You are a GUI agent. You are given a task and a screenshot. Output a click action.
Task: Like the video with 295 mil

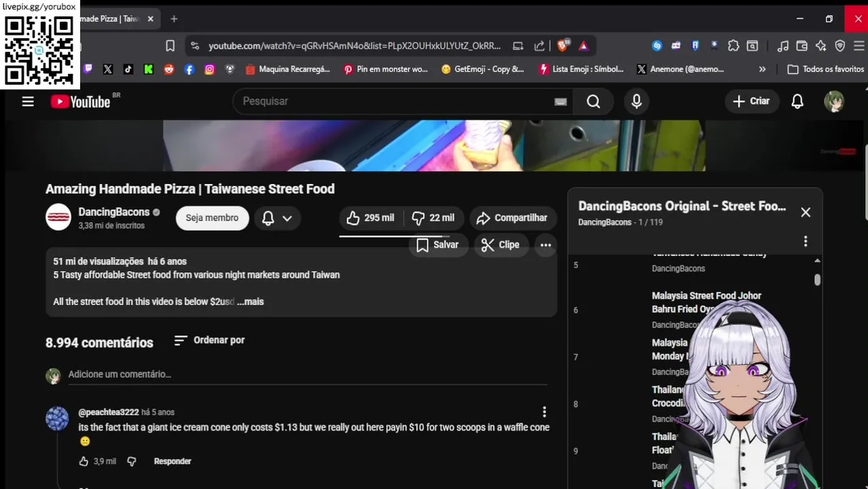(371, 218)
